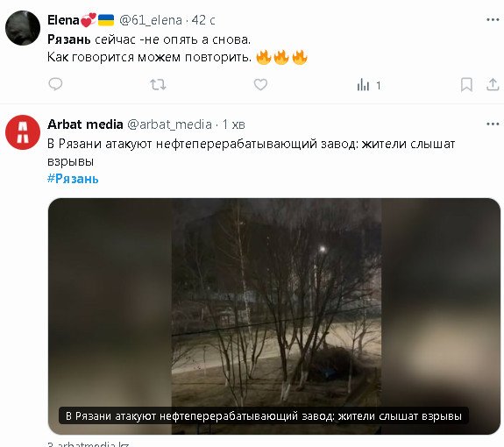
Task: View analytics showing 1 view
Action: tap(369, 85)
